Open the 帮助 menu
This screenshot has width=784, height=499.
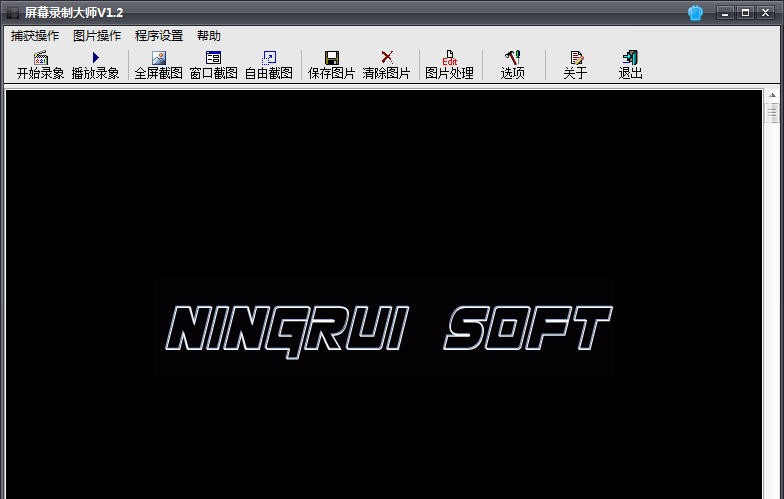pos(209,36)
